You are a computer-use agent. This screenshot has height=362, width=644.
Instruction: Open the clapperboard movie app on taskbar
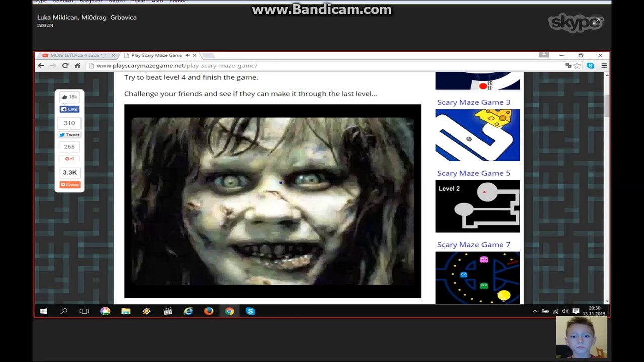[168, 311]
